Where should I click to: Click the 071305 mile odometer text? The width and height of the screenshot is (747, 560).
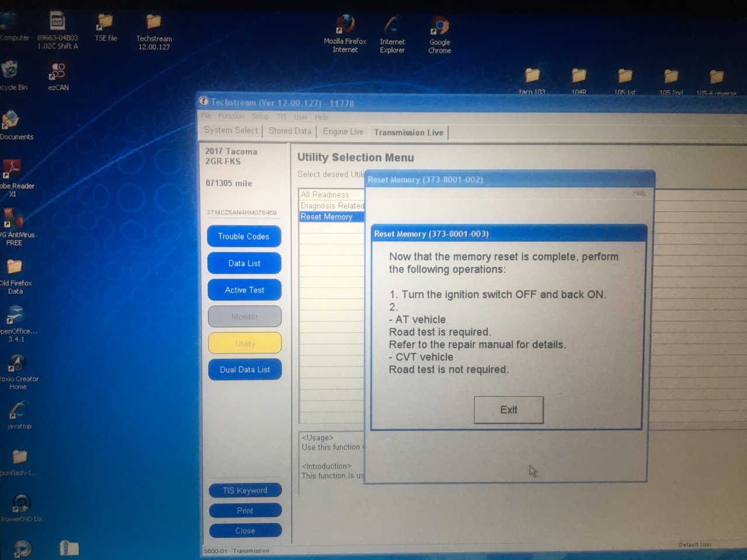(x=229, y=183)
